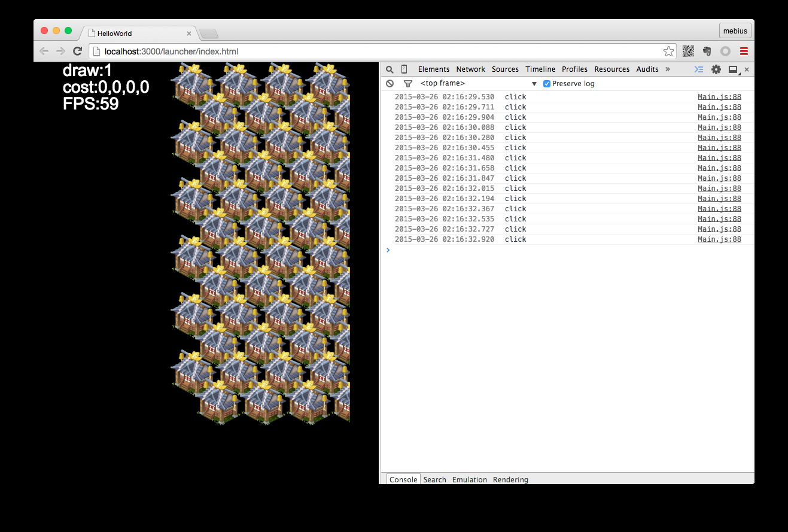Toggle DevTools device mode phone icon

pyautogui.click(x=404, y=69)
